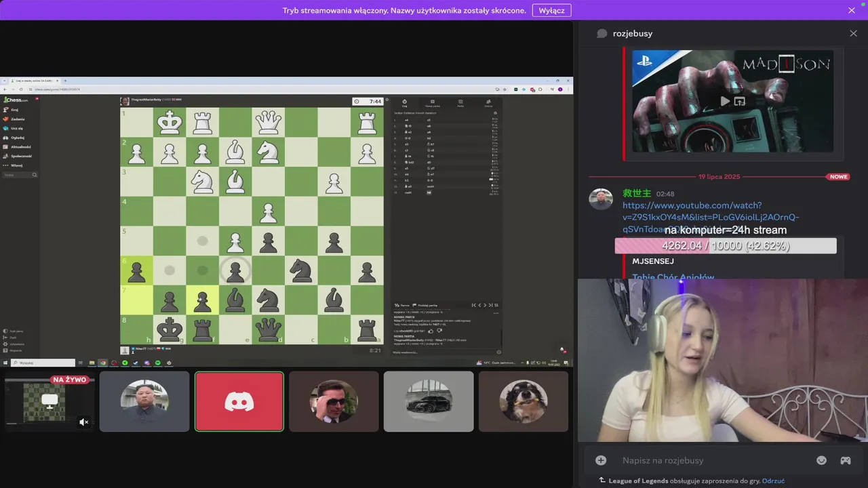Open Ucz się in Chess.com sidebar
The image size is (868, 488).
tap(13, 128)
